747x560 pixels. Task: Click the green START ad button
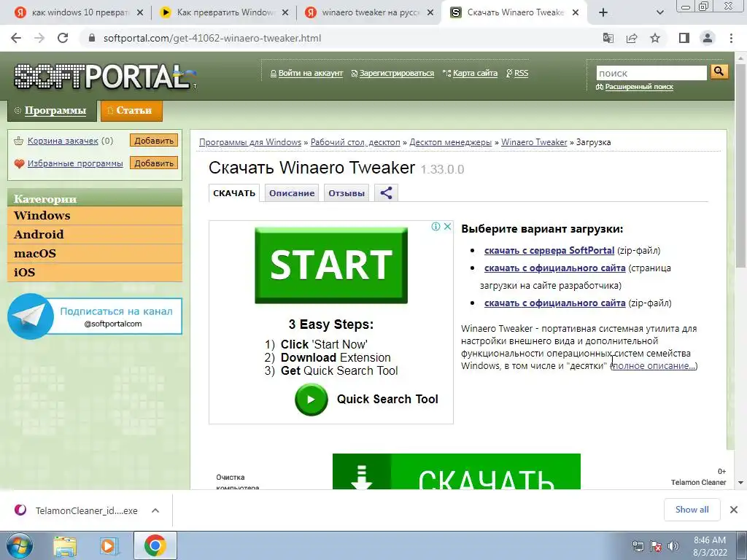(x=331, y=265)
